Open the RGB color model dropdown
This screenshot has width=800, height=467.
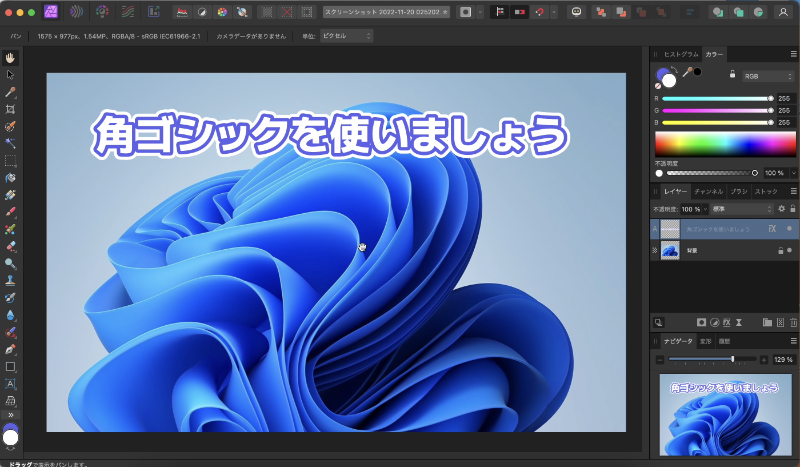tap(768, 76)
